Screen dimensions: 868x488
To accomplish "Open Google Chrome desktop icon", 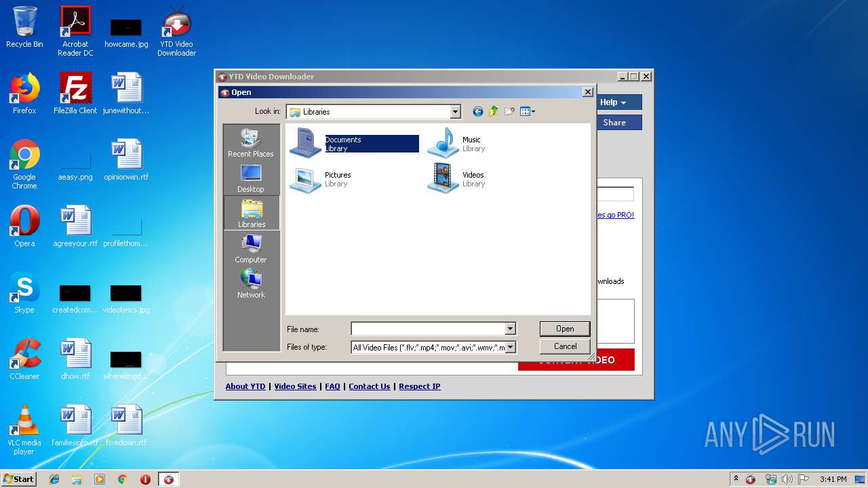I will point(24,164).
